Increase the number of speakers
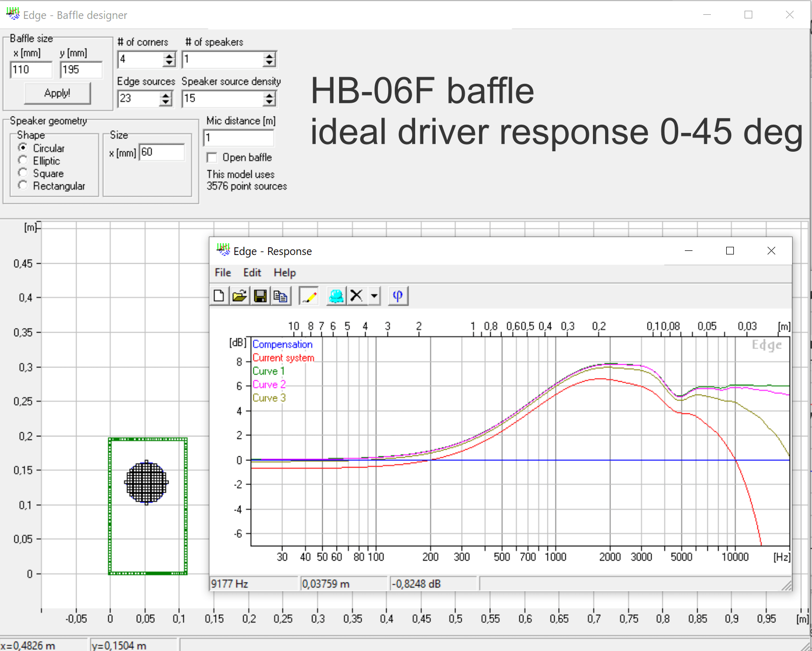The width and height of the screenshot is (812, 651). click(270, 56)
